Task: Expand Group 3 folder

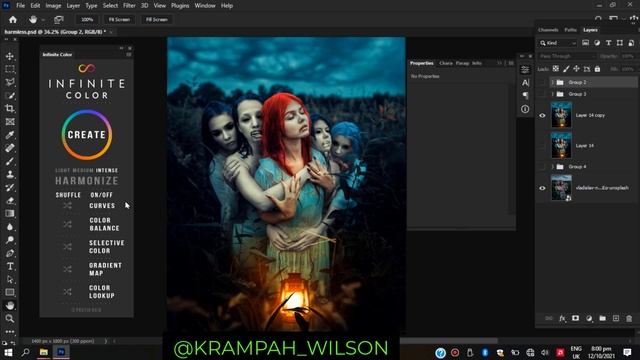Action: click(x=553, y=94)
